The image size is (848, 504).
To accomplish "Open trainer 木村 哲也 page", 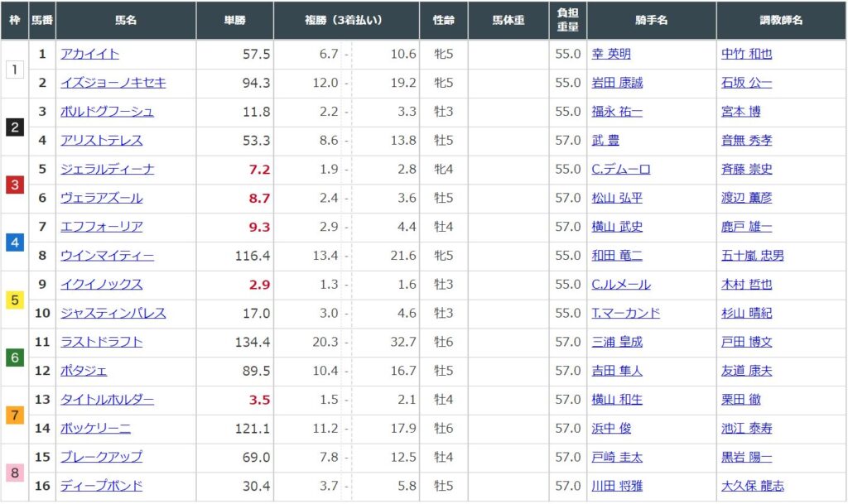I will coord(746,284).
